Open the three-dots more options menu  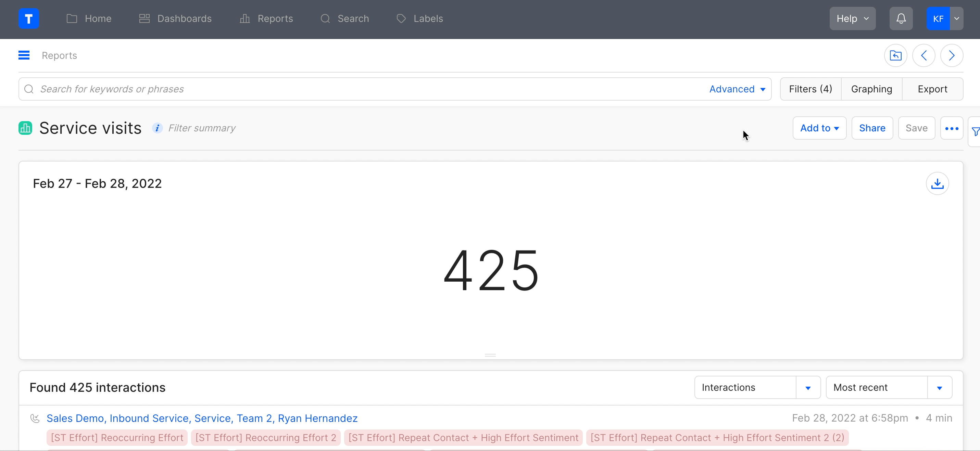(x=952, y=129)
